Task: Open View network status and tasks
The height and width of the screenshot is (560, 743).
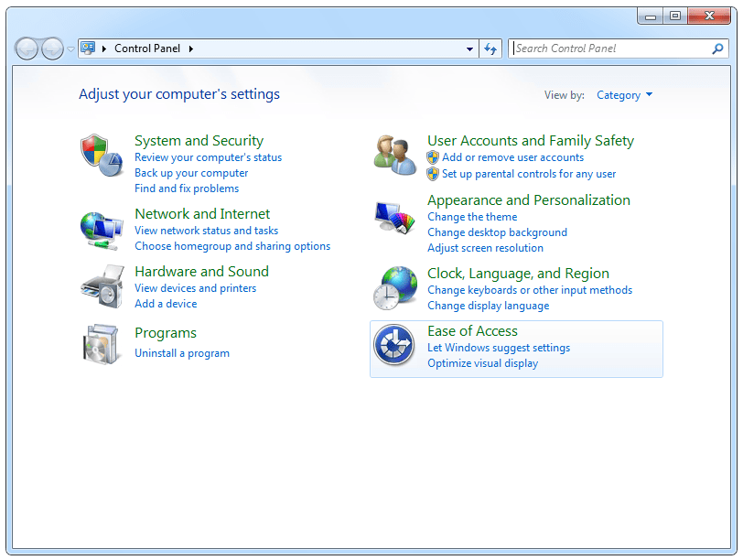Action: coord(206,231)
